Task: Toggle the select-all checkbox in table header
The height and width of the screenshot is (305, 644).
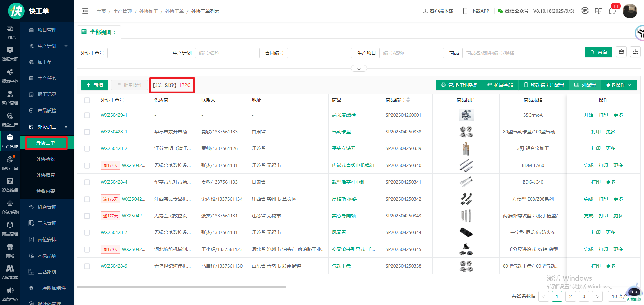Action: click(x=87, y=100)
